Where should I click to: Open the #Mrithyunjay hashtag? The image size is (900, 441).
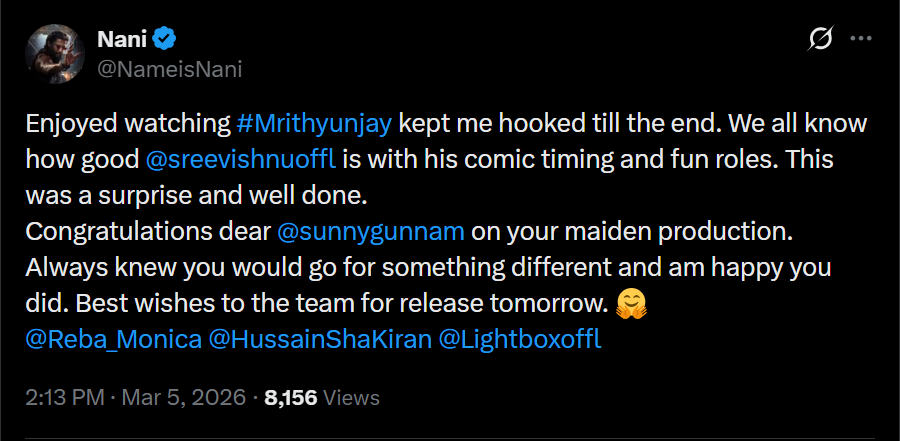[x=318, y=124]
